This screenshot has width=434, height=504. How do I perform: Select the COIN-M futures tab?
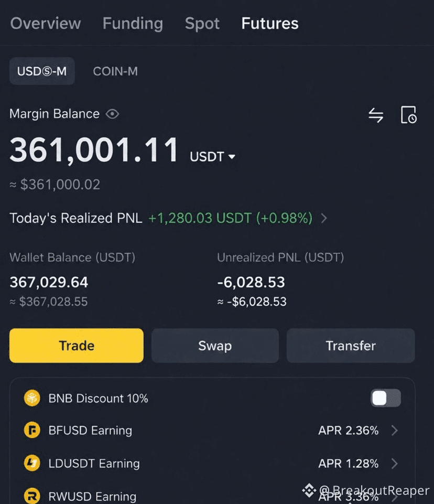pos(115,71)
